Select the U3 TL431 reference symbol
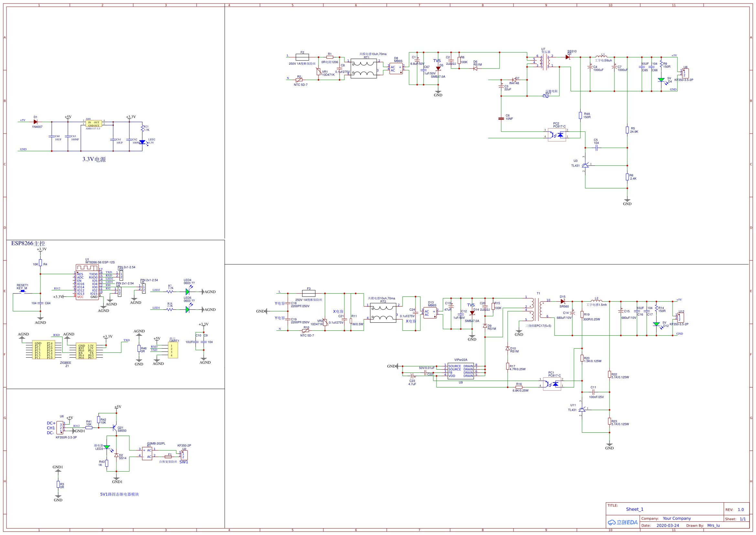This screenshot has width=756, height=535. point(585,165)
